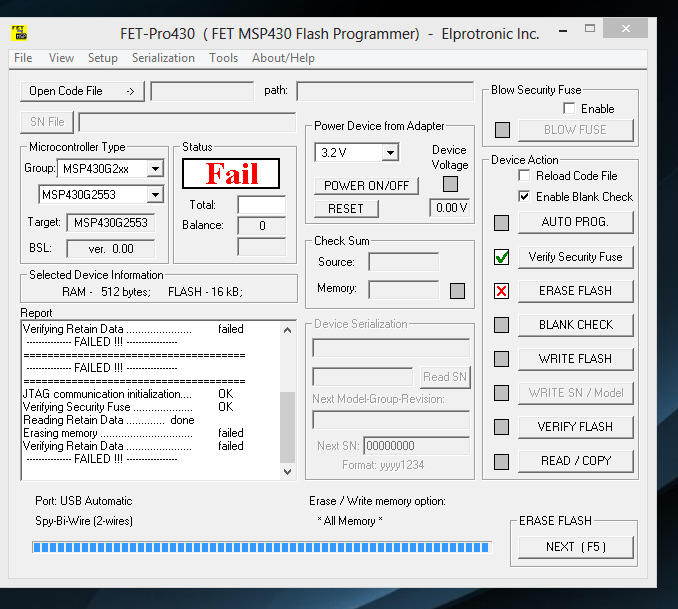This screenshot has width=678, height=609.
Task: Click the Open Code File button
Action: click(82, 91)
